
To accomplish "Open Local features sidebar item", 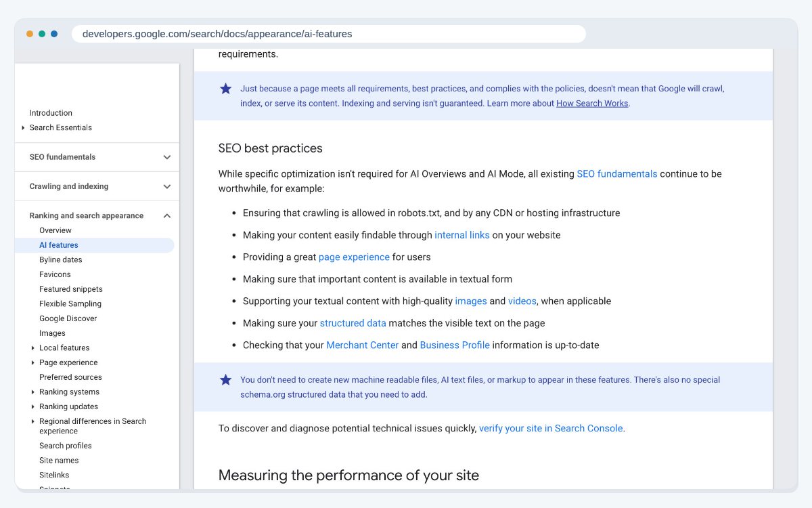I will coord(64,348).
